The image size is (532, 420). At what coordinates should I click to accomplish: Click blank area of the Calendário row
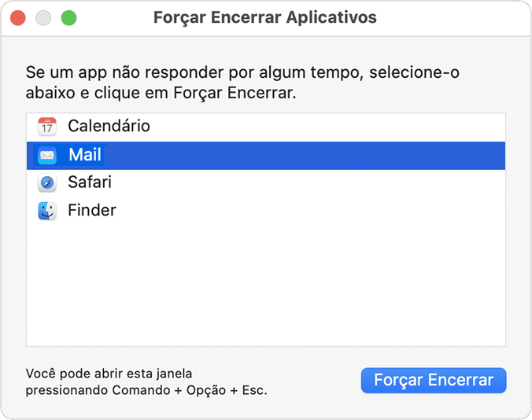point(326,127)
